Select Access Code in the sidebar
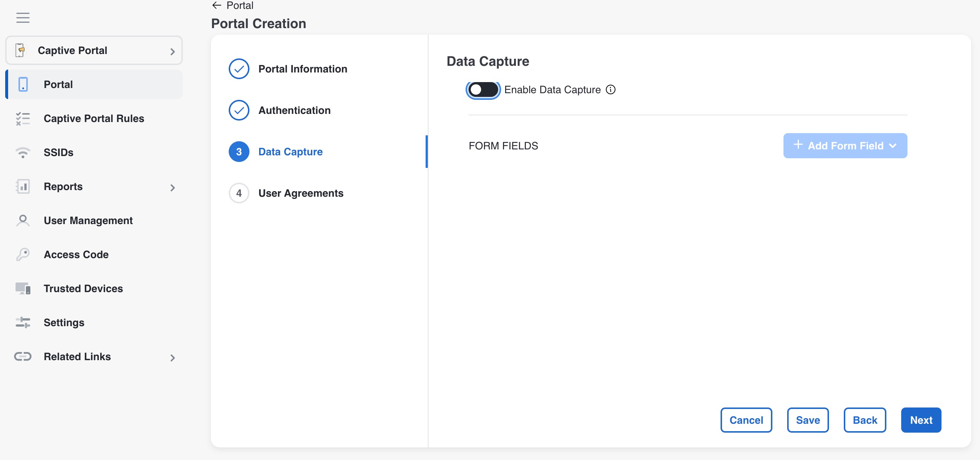Image resolution: width=980 pixels, height=460 pixels. (94, 254)
